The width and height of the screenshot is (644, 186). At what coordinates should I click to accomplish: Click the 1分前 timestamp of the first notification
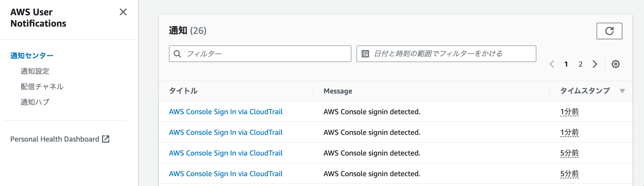pos(569,112)
